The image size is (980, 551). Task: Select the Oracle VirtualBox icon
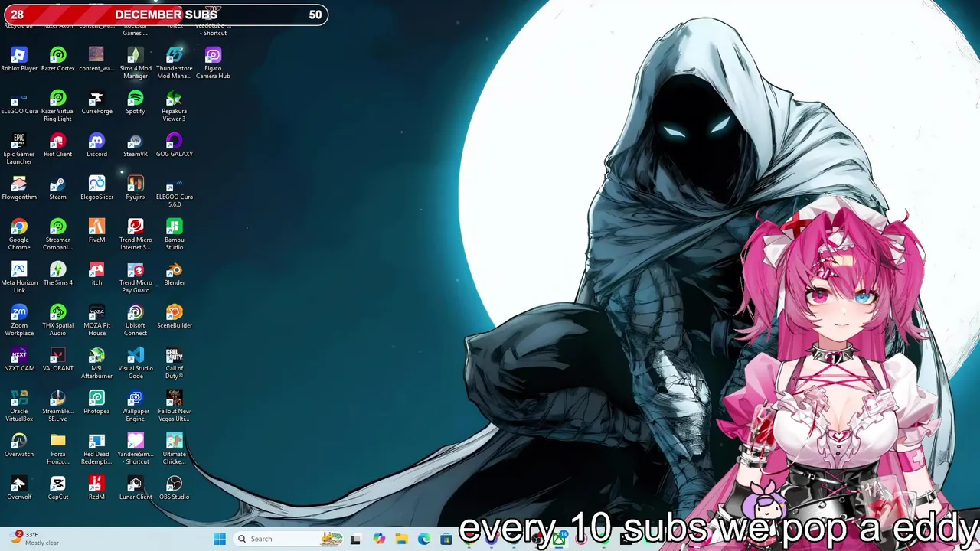[19, 406]
